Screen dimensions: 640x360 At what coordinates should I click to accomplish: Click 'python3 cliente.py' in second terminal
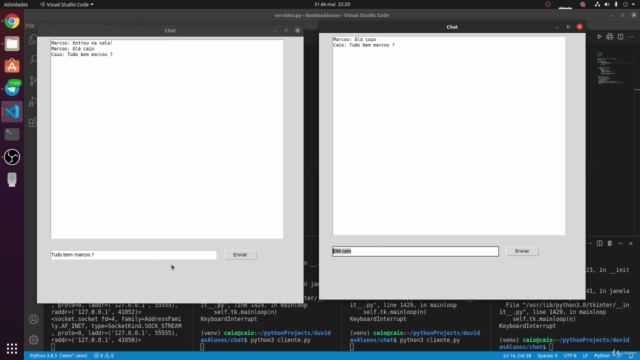coord(280,340)
